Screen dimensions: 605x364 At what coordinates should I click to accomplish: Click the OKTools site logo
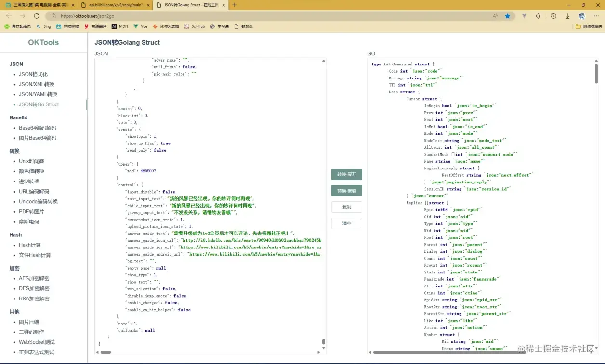pos(43,42)
